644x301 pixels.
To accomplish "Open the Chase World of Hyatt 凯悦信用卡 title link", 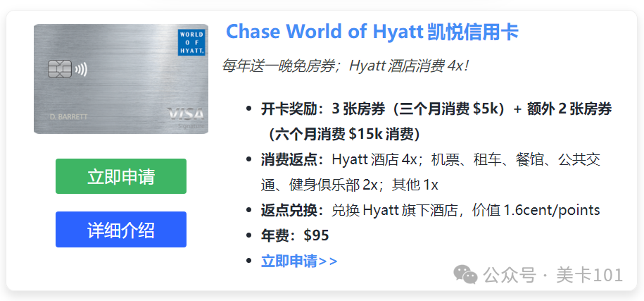I will click(372, 32).
